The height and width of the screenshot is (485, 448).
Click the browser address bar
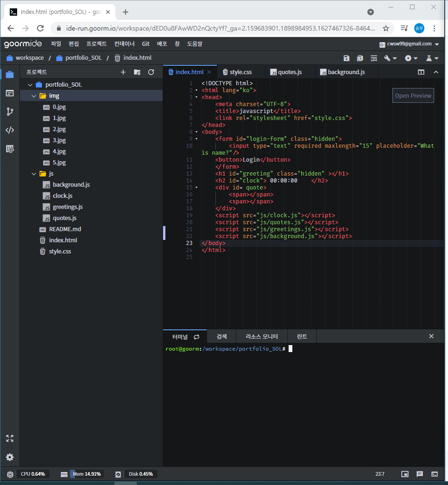220,28
